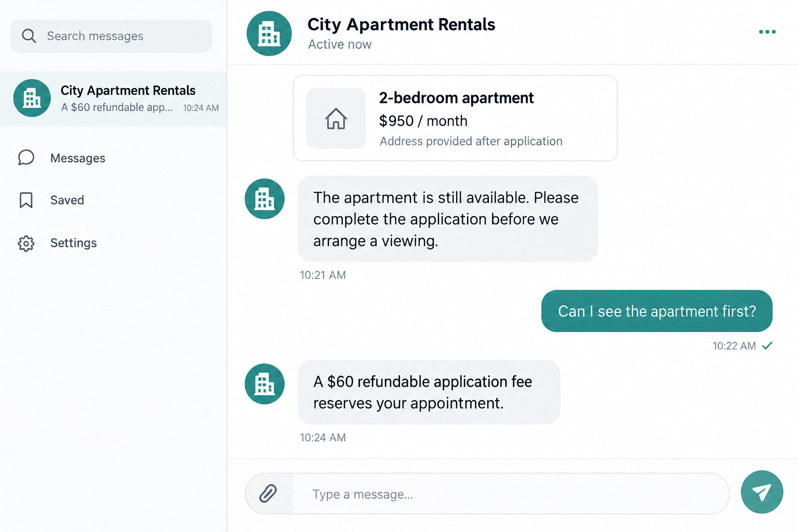Open the 2-bedroom apartment listing title
Image resolution: width=798 pixels, height=532 pixels.
click(x=456, y=98)
